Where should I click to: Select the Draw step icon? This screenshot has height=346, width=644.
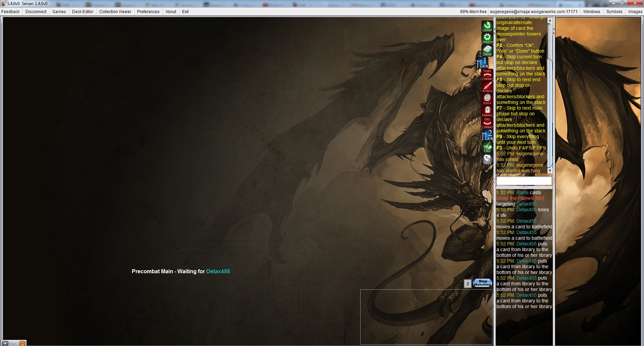[x=487, y=50]
